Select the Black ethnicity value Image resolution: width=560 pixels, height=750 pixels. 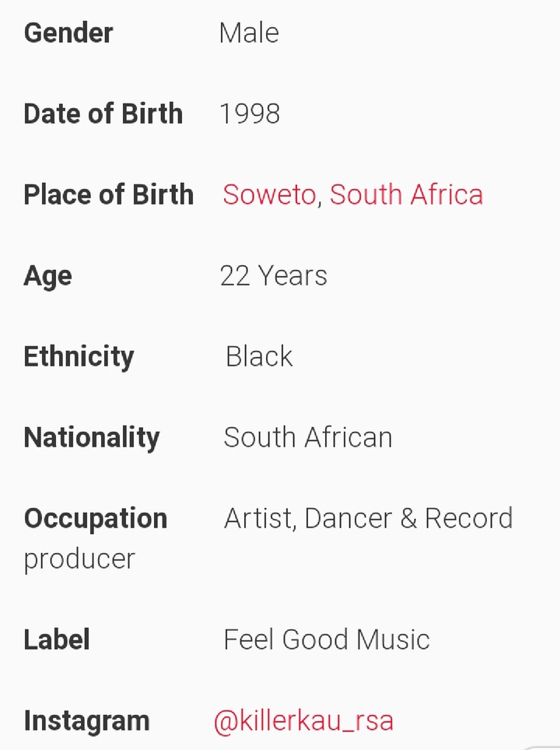click(259, 356)
